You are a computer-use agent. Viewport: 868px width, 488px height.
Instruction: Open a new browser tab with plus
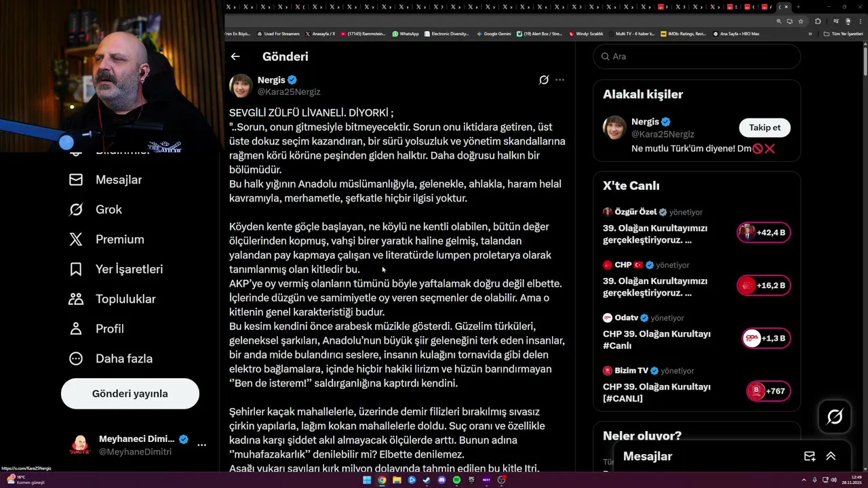click(798, 7)
